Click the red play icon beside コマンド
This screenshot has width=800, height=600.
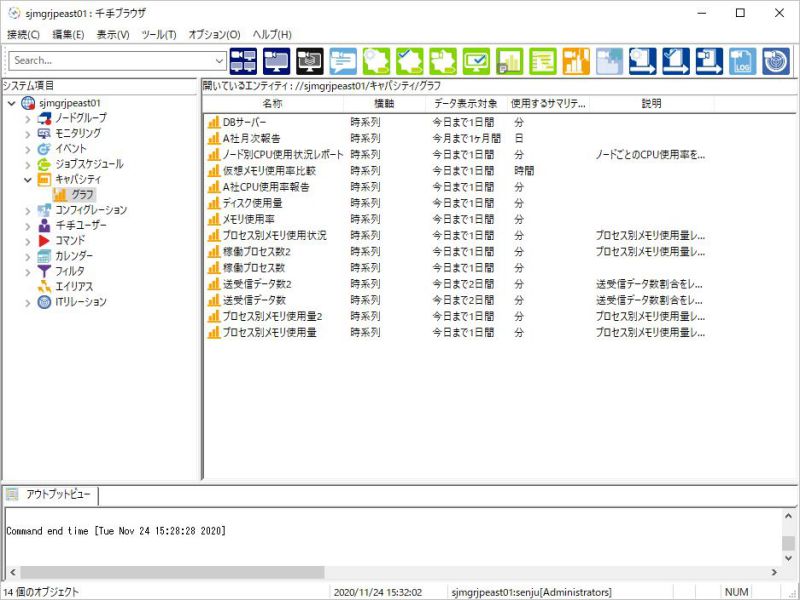coord(44,240)
